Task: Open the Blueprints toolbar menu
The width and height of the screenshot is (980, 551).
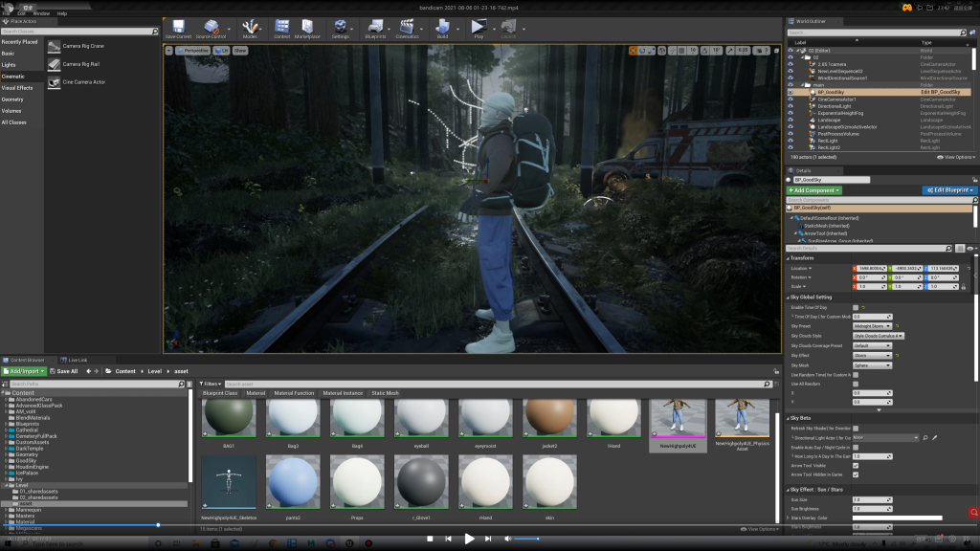Action: (375, 29)
